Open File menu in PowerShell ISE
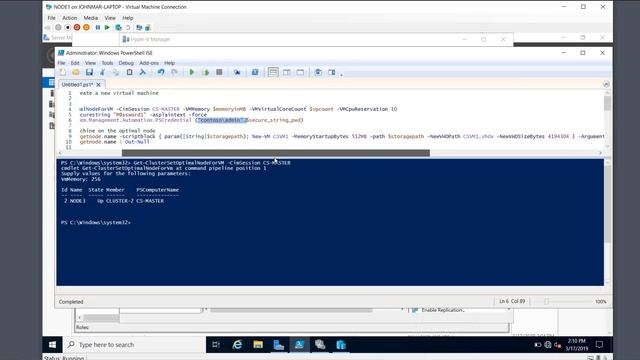 point(61,63)
